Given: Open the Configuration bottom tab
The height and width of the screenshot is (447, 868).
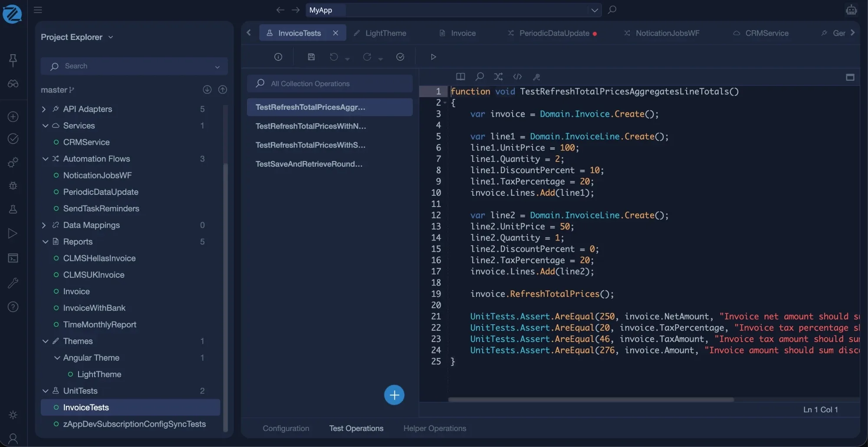Looking at the screenshot, I should 286,428.
